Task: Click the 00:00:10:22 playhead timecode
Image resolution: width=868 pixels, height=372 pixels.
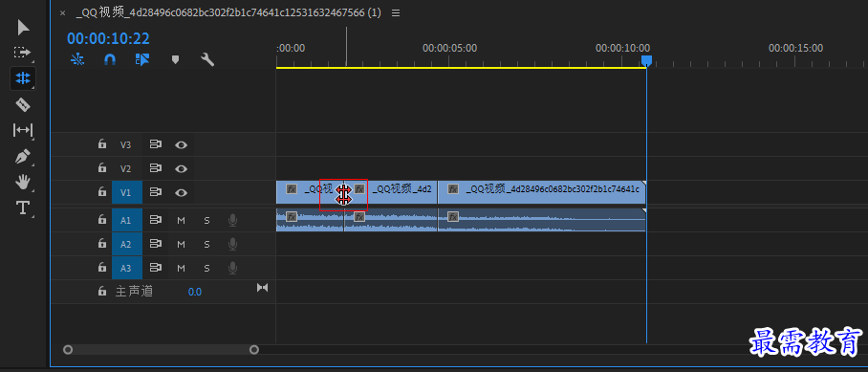Action: tap(109, 38)
